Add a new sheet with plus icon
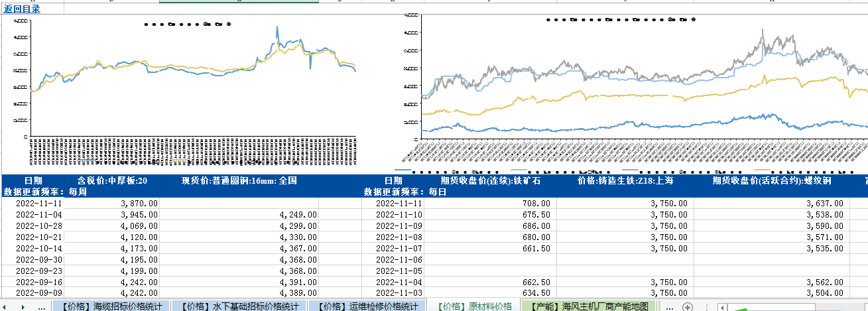 [688, 306]
